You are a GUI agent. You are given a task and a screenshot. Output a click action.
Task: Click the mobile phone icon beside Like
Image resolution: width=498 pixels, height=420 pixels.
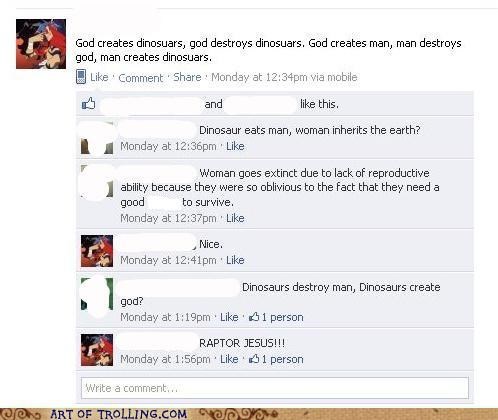pyautogui.click(x=81, y=77)
